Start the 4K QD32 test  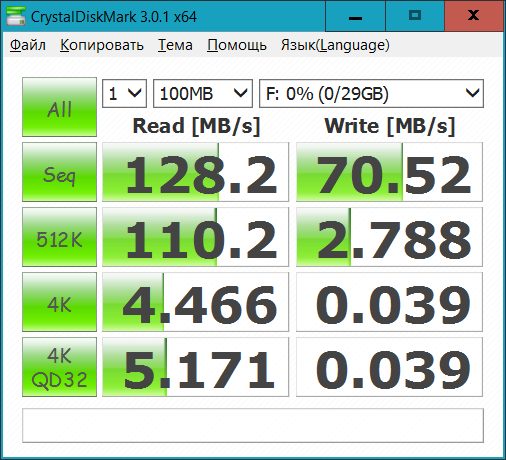pyautogui.click(x=59, y=367)
